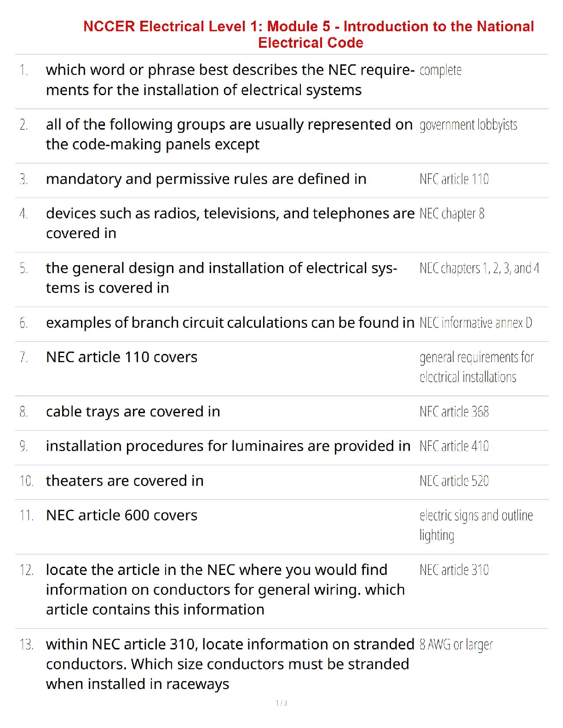563x728 pixels.
Task: Select the "NEC informative annex D" answer
Action: (x=476, y=323)
